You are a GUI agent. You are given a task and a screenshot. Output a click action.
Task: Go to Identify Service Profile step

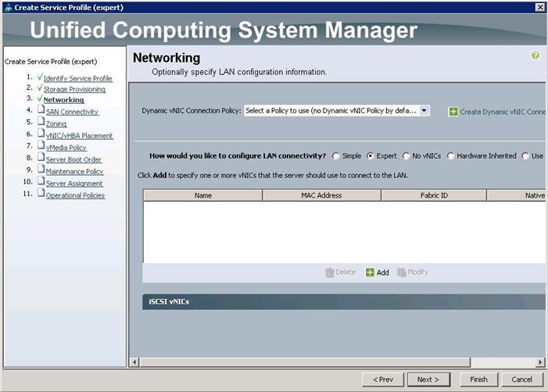(x=77, y=79)
